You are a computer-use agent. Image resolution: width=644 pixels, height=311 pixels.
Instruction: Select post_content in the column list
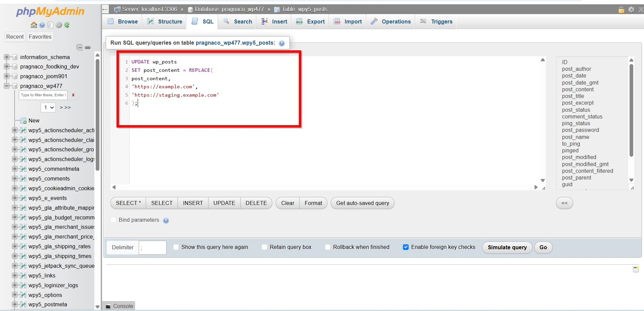pyautogui.click(x=578, y=90)
